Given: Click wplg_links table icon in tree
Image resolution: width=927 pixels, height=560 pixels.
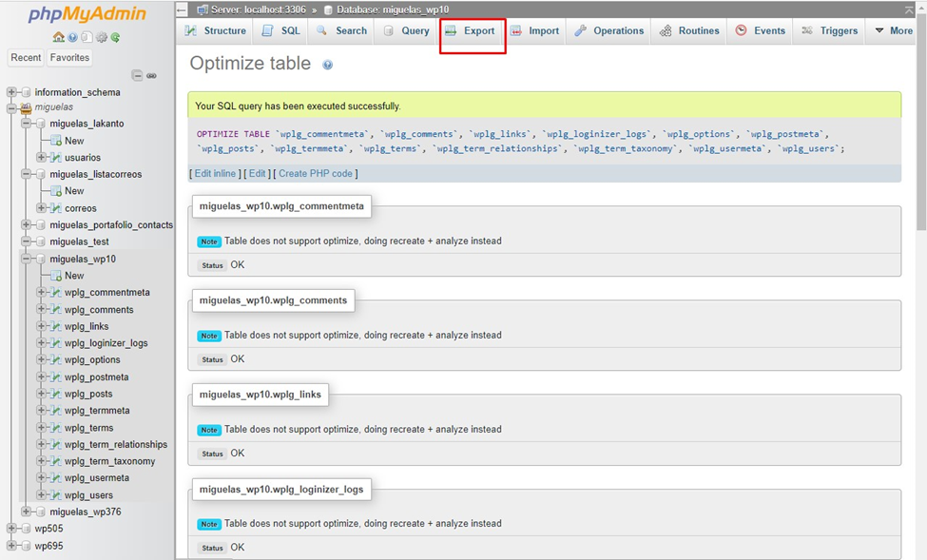Looking at the screenshot, I should tap(56, 326).
